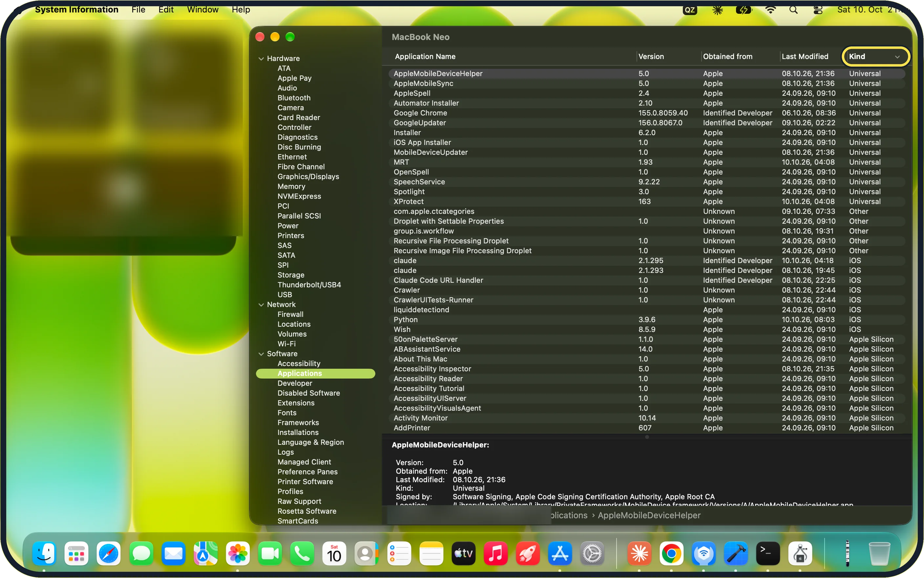
Task: Open the Edit menu
Action: (x=166, y=10)
